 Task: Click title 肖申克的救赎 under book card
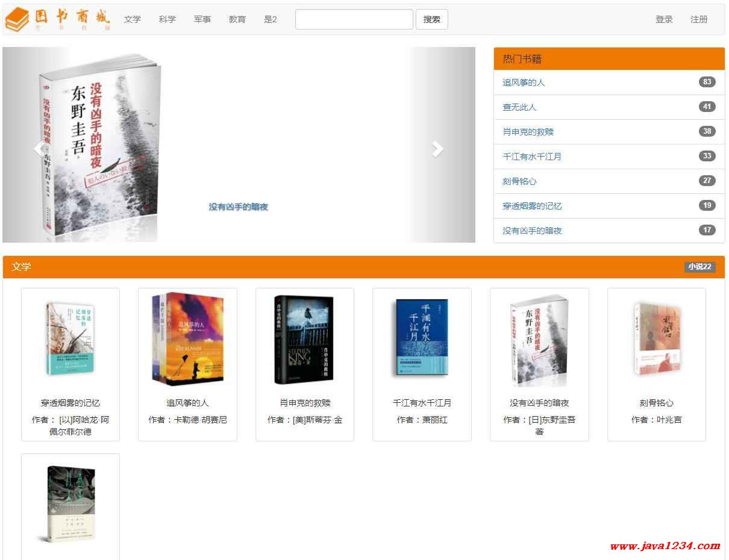(x=305, y=403)
